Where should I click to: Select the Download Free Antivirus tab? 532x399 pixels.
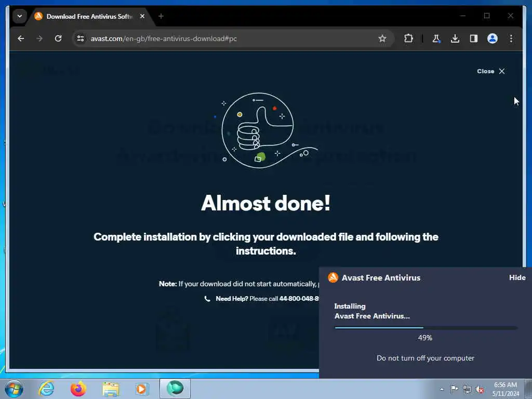click(x=89, y=16)
